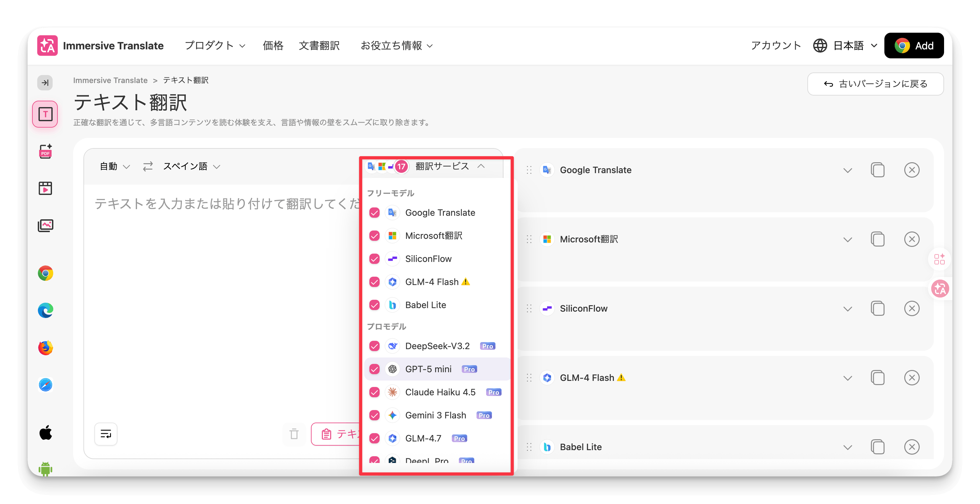
Task: Click the Firefox browser icon in sidebar
Action: coord(45,348)
